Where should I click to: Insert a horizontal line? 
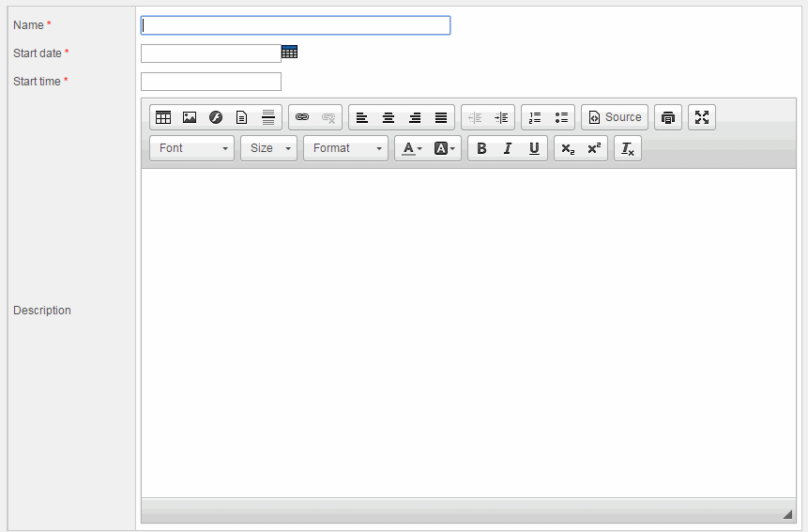[x=268, y=117]
